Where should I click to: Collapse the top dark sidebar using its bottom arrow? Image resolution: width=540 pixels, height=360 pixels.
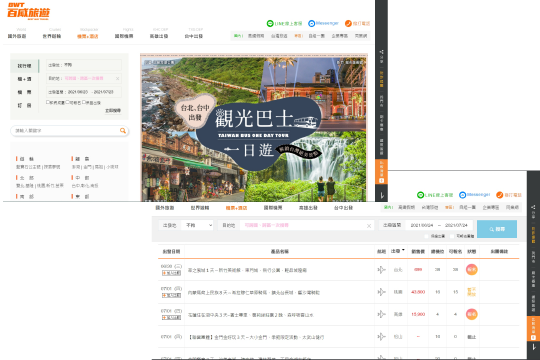tap(382, 196)
